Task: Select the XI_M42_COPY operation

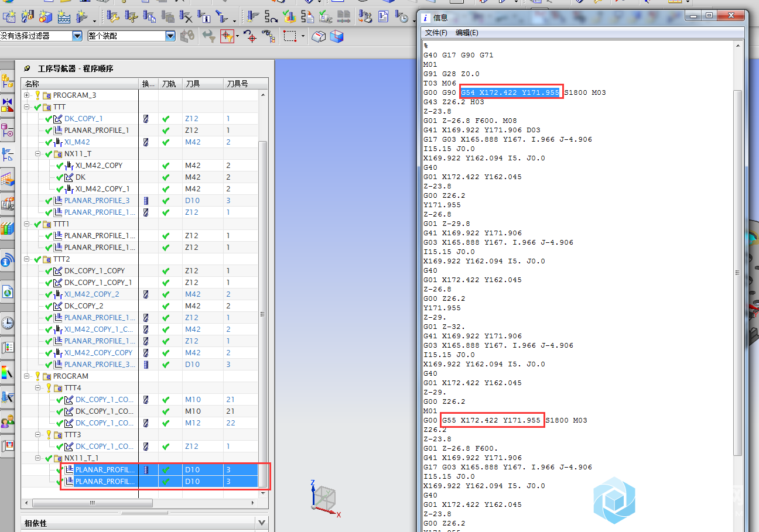Action: (x=99, y=166)
